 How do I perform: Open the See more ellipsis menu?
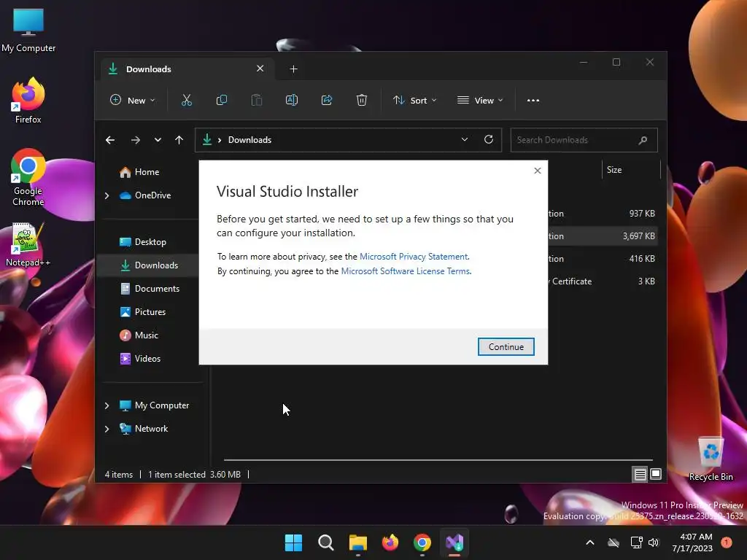pos(533,100)
